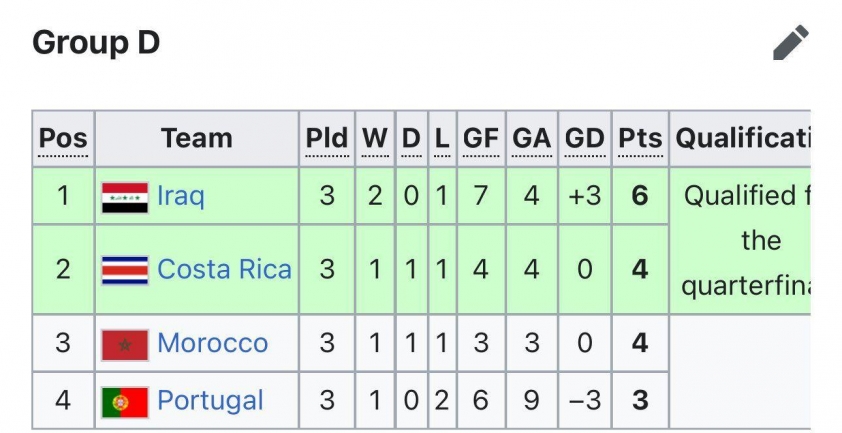Viewport: 842px width, 433px height.
Task: Click the Pos column header abbreviation
Action: point(63,139)
